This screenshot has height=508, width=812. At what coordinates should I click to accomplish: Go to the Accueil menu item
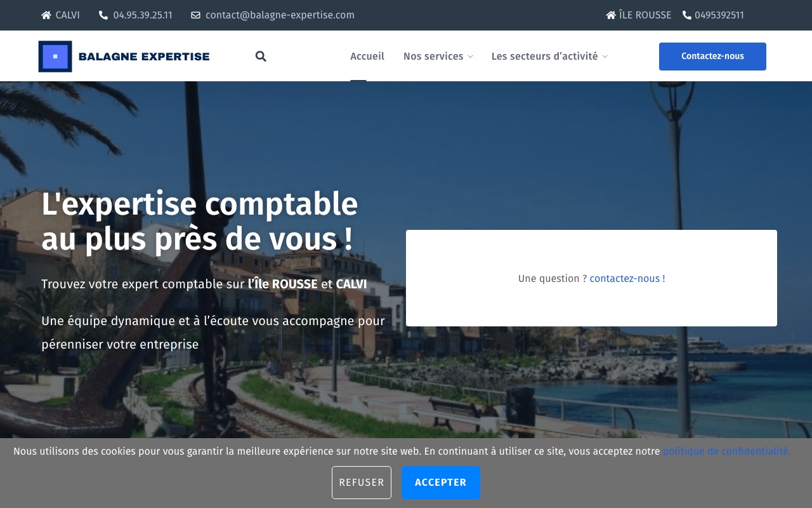coord(367,57)
